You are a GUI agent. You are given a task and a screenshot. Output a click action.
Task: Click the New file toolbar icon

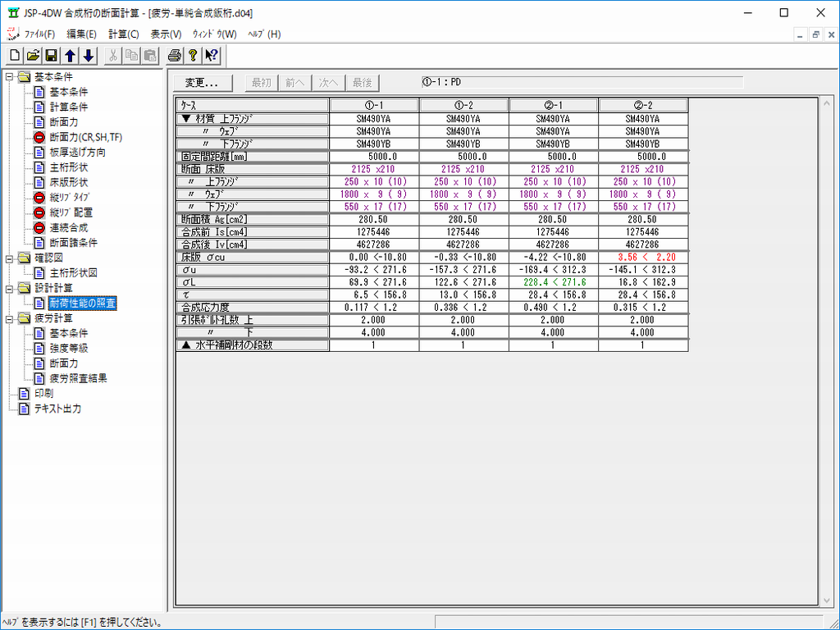(15, 56)
